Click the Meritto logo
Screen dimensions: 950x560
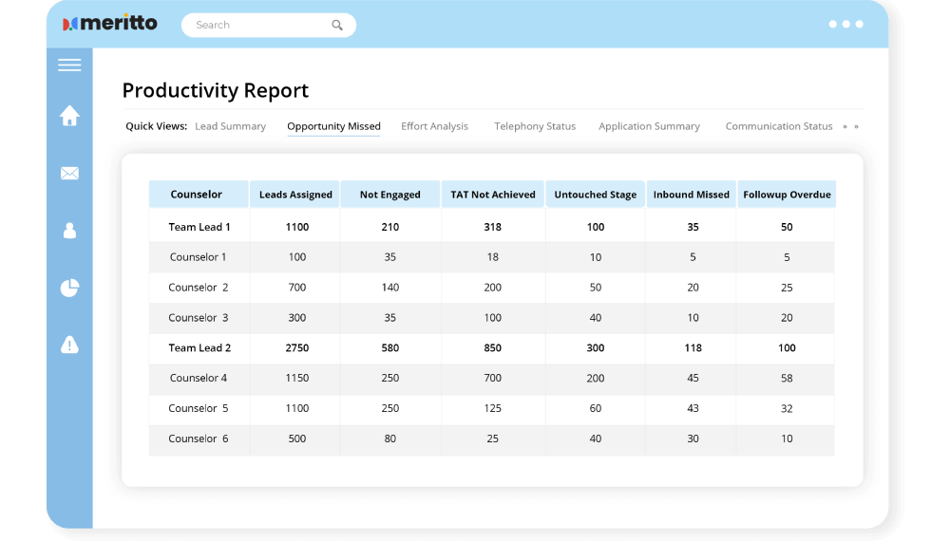coord(110,24)
